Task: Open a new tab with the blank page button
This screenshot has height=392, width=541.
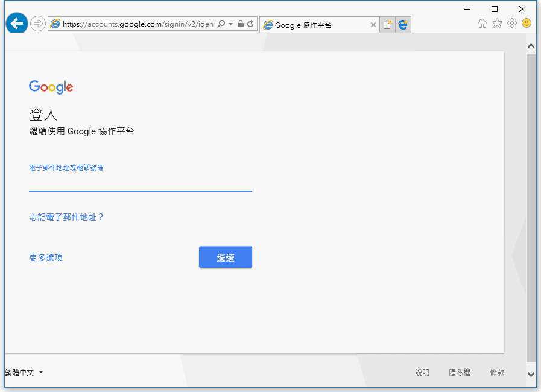Action: click(387, 25)
